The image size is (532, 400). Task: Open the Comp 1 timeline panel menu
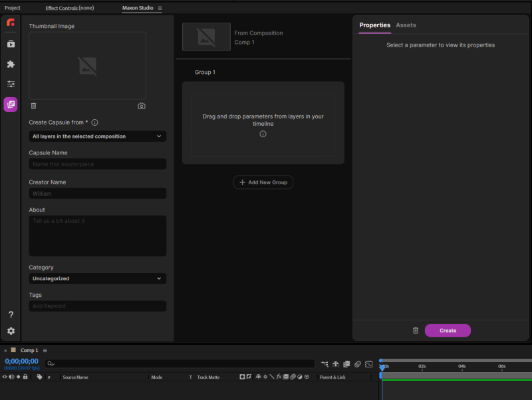click(x=45, y=349)
